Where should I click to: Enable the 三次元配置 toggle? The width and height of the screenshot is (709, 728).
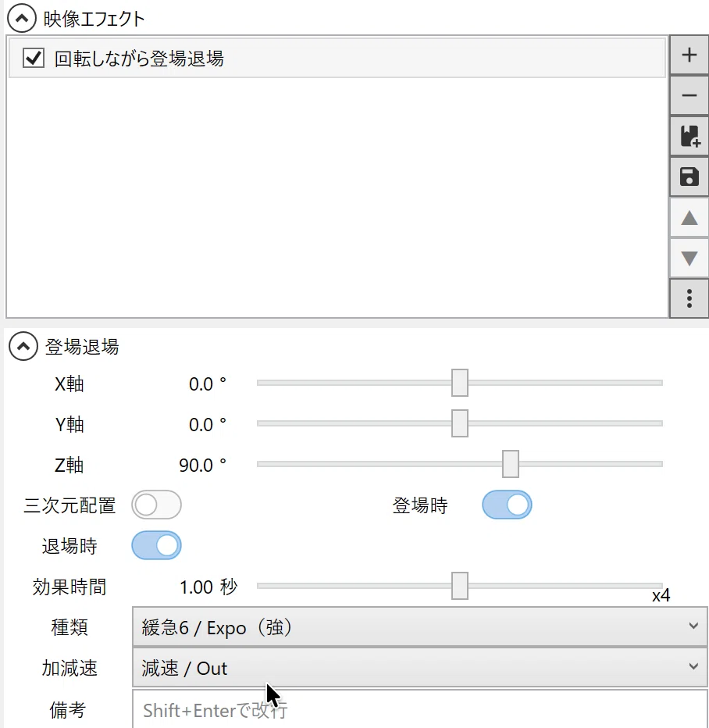156,505
